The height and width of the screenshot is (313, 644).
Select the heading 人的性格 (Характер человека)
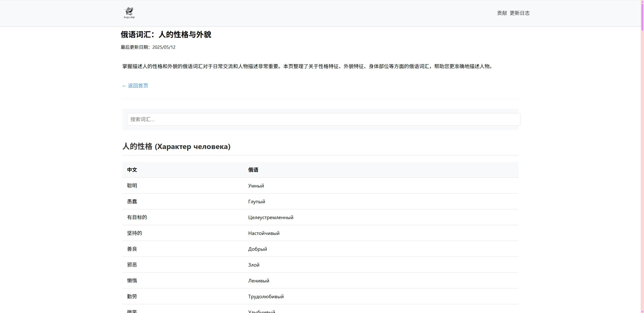click(176, 146)
